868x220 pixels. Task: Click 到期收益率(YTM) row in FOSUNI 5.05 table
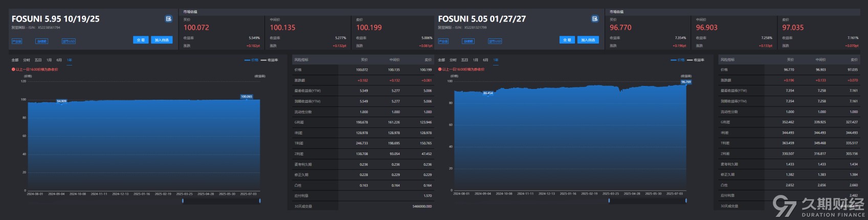pyautogui.click(x=789, y=101)
